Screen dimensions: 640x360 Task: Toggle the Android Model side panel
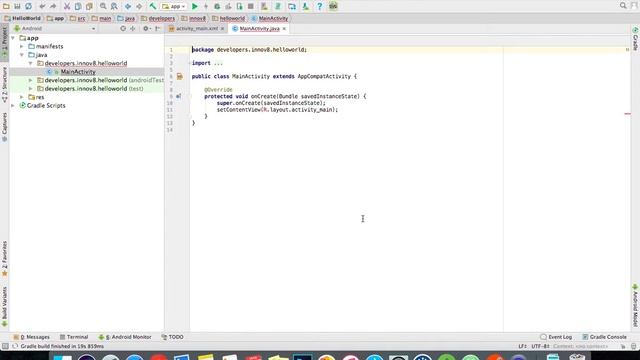point(636,306)
